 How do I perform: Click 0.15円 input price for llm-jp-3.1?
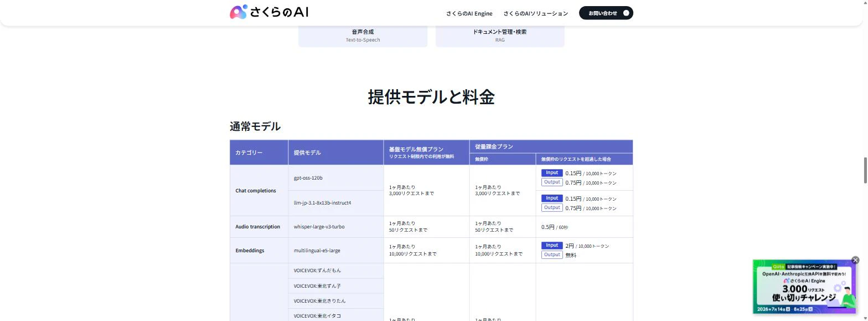(591, 199)
